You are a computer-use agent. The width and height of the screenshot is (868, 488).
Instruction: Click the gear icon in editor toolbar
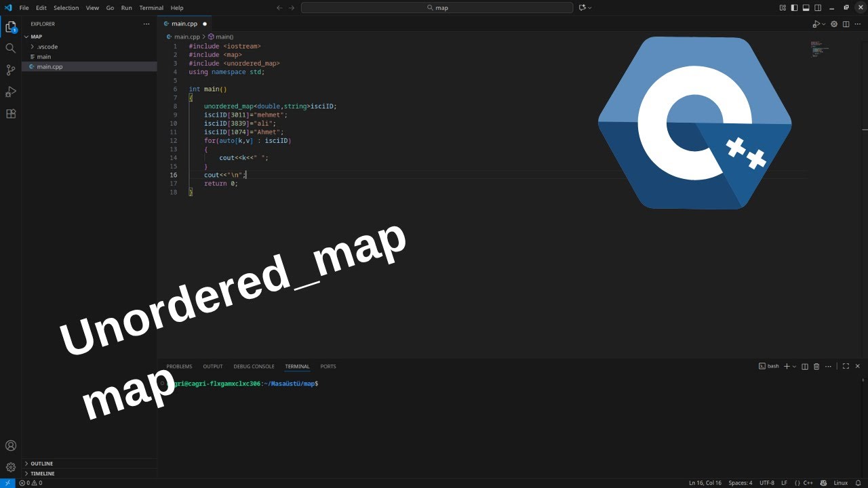pos(834,24)
